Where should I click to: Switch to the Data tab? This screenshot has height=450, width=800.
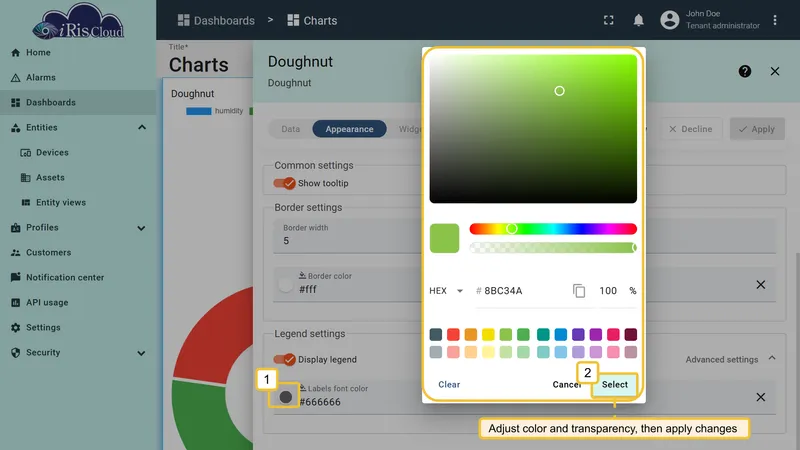[290, 129]
